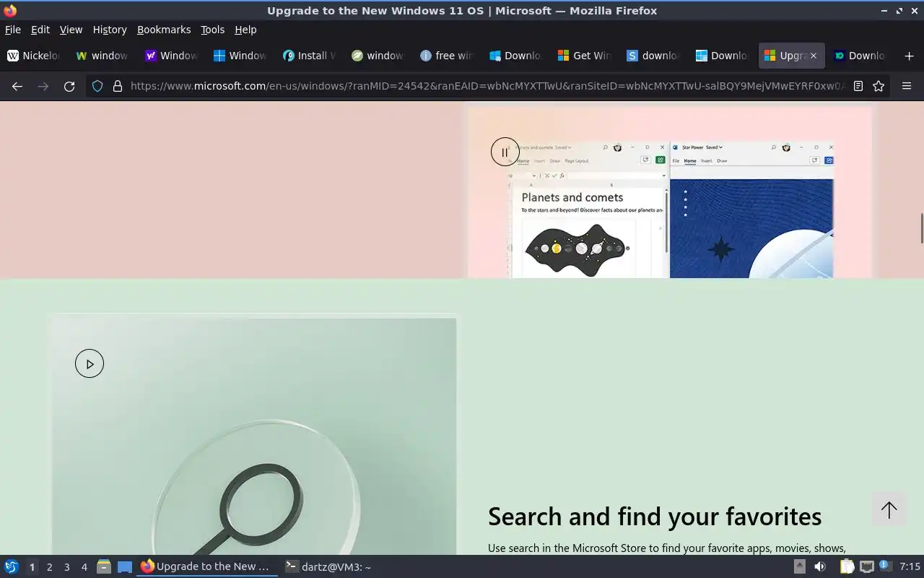Show site security padlock info
The image size is (924, 578).
118,86
